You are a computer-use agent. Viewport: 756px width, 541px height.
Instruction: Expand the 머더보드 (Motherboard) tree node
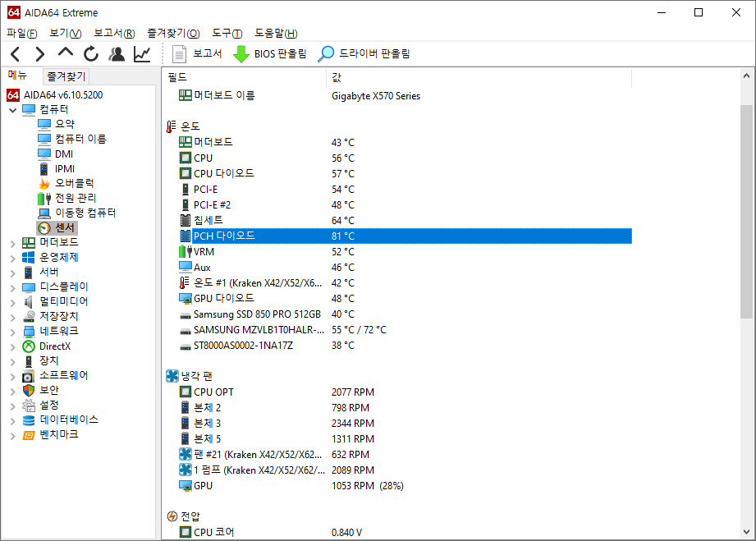click(x=11, y=242)
